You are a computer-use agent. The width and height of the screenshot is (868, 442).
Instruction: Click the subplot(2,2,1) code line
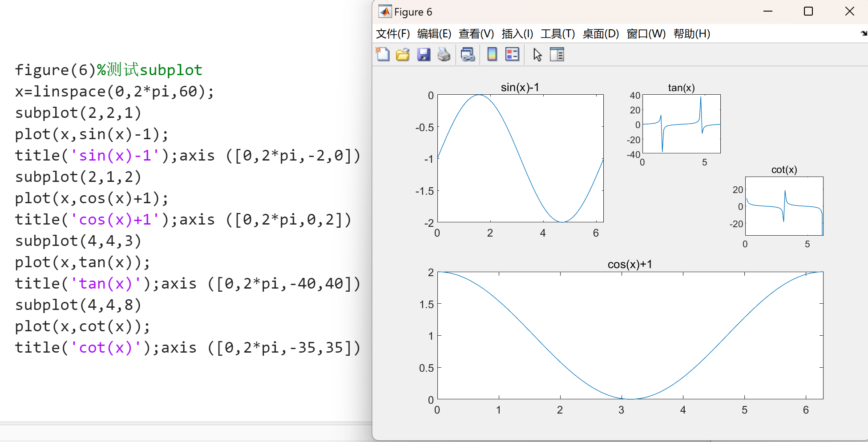[x=78, y=113]
